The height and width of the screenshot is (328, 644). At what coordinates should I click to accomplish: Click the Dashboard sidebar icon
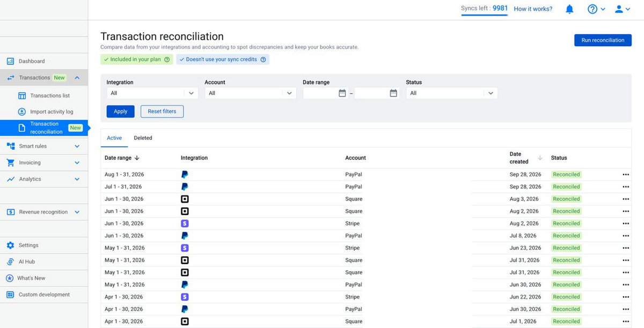[x=10, y=61]
